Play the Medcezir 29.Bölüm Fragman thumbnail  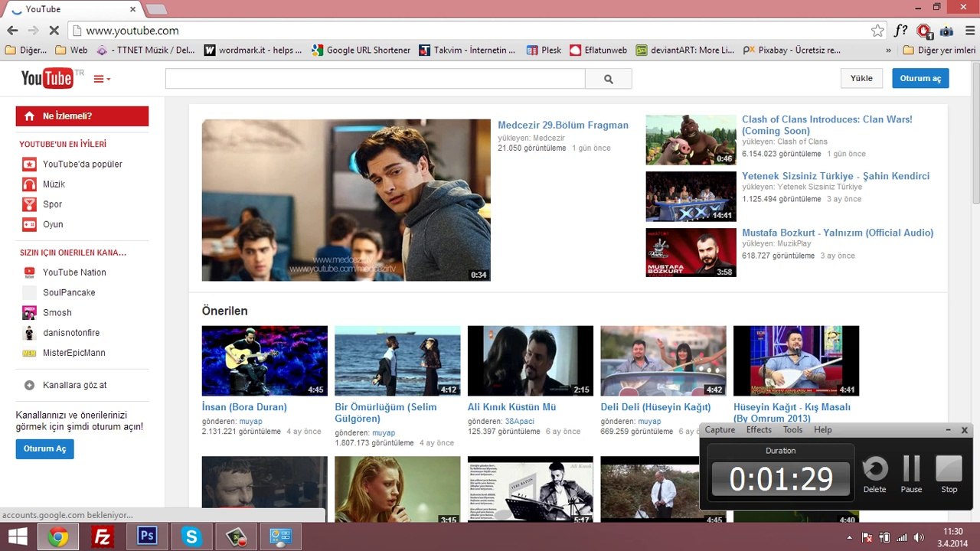coord(346,200)
